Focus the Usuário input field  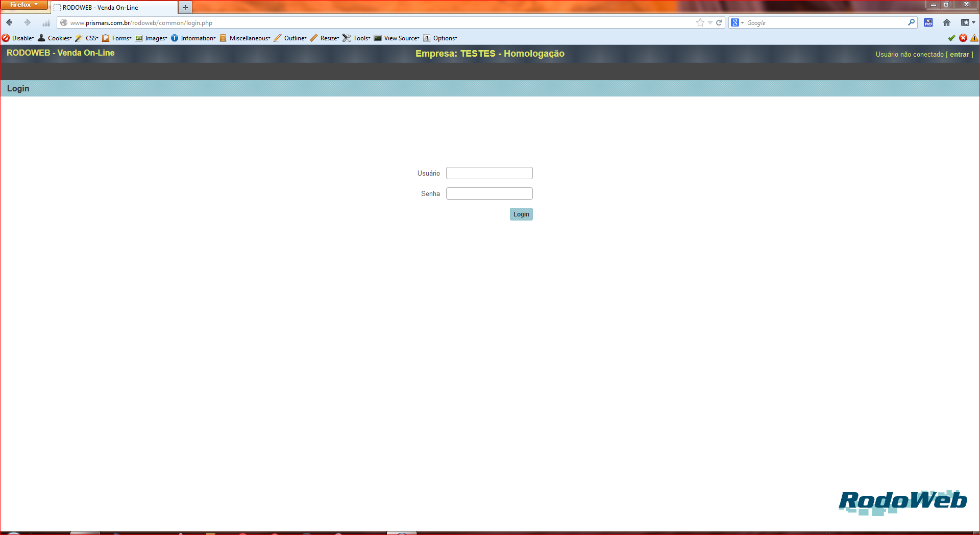click(x=489, y=173)
